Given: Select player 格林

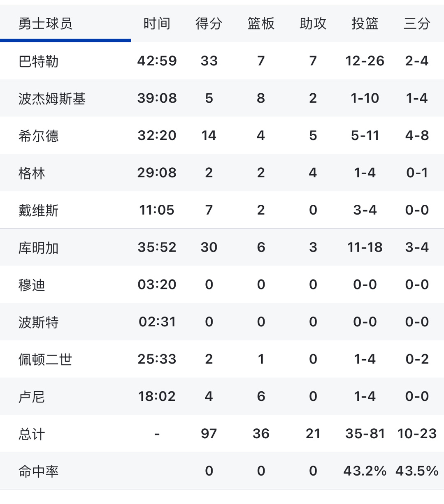Looking at the screenshot, I should pos(32,173).
